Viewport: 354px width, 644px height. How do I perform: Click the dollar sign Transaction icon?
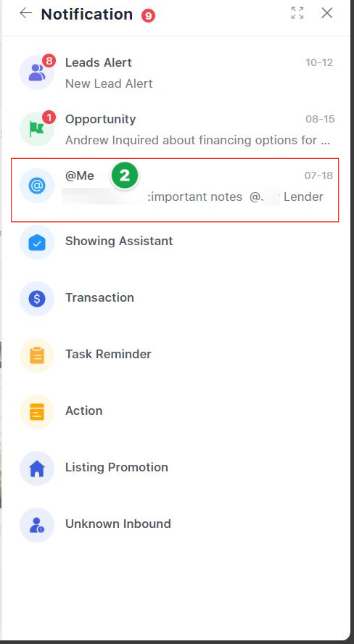point(37,299)
